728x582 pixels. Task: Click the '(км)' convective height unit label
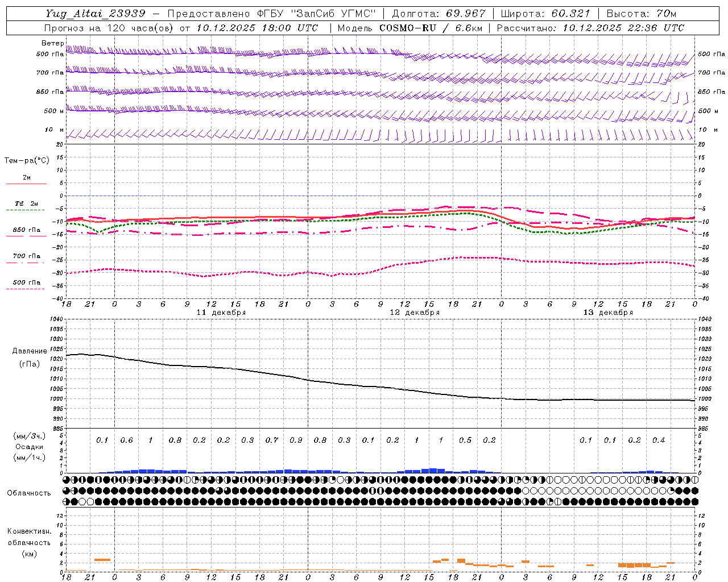click(x=29, y=554)
